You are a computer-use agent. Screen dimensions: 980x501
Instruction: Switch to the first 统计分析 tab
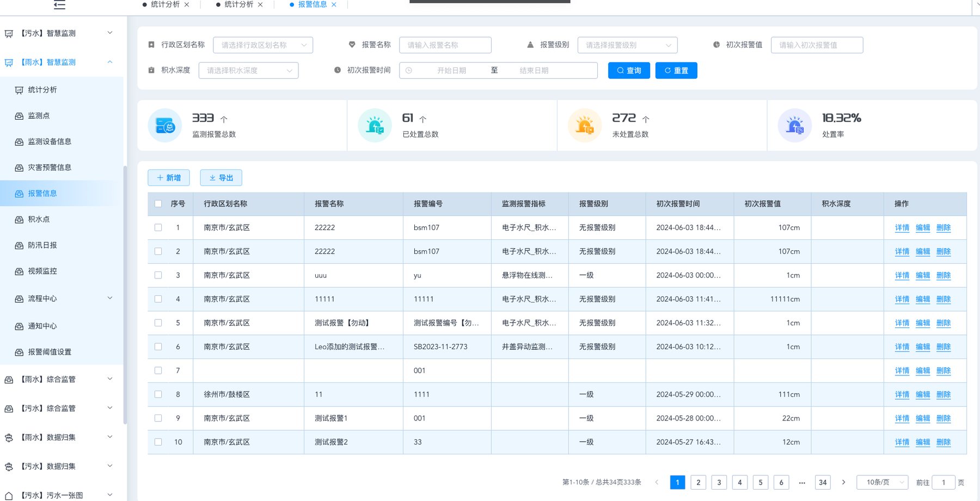pyautogui.click(x=165, y=4)
